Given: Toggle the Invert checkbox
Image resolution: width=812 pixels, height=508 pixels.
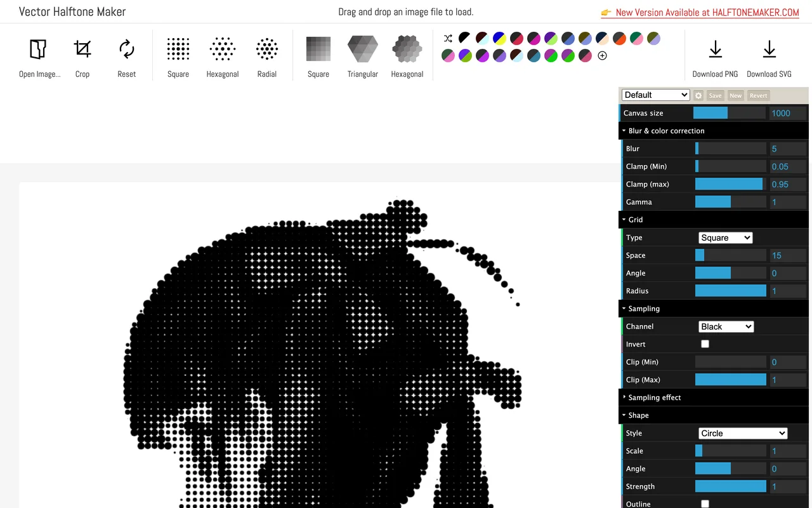Looking at the screenshot, I should [705, 344].
